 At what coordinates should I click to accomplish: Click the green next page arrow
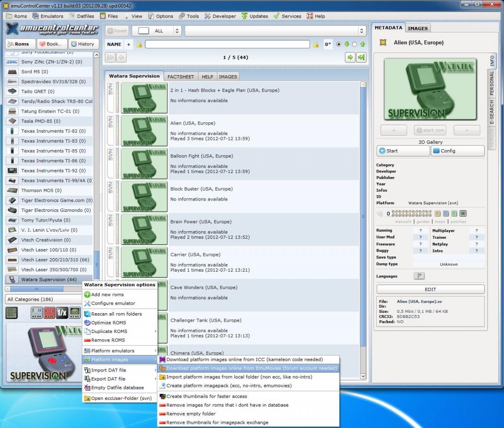point(350,57)
